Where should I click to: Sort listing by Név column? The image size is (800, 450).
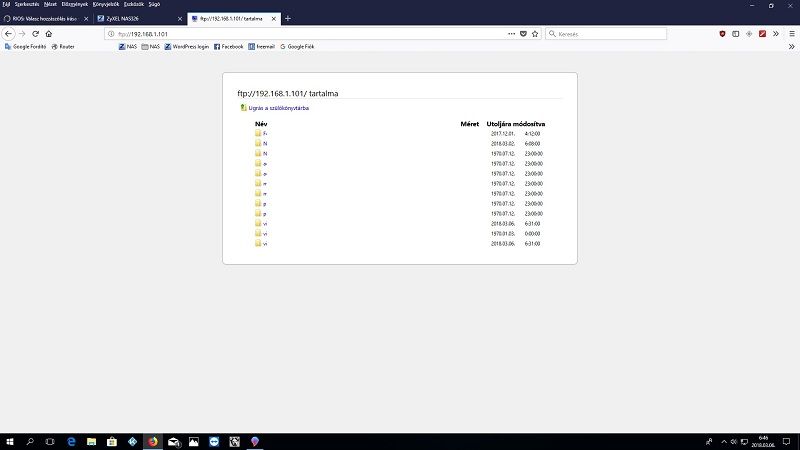(261, 124)
